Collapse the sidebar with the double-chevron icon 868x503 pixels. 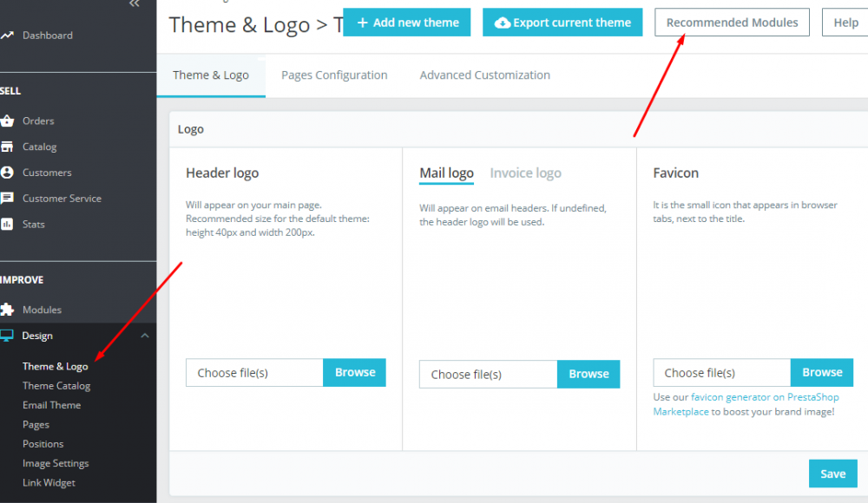pos(134,3)
